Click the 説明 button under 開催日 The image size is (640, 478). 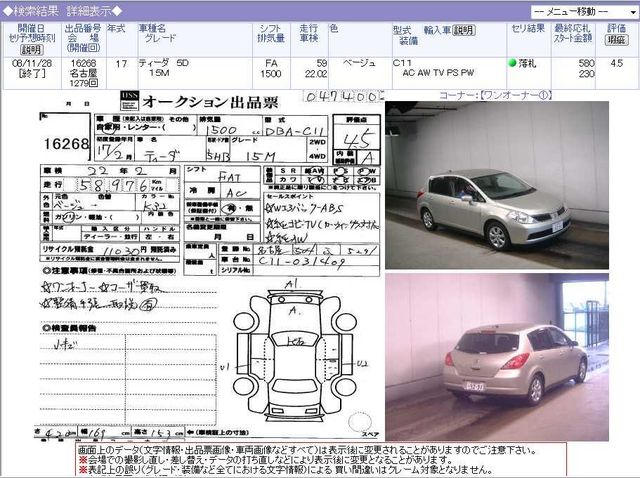click(31, 50)
